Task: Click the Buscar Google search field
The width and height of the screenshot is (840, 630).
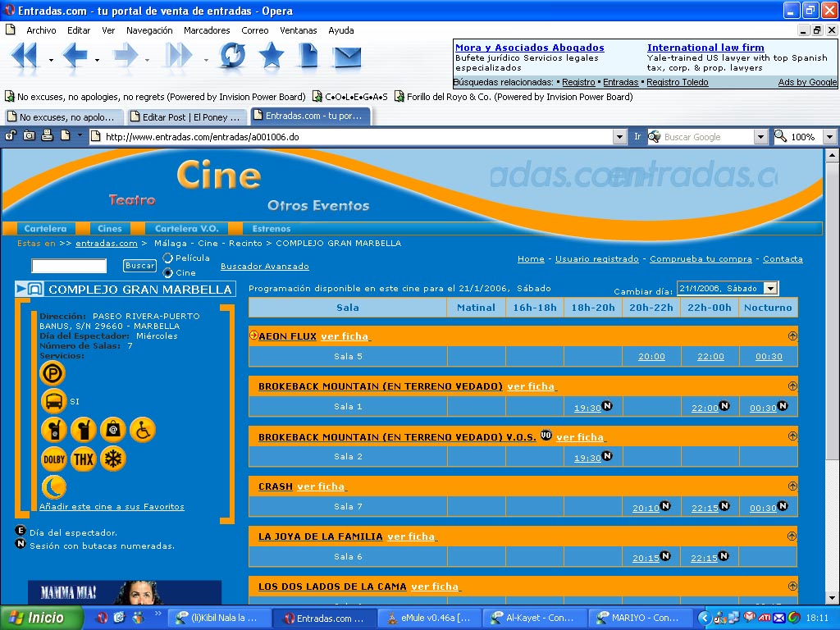Action: (707, 137)
